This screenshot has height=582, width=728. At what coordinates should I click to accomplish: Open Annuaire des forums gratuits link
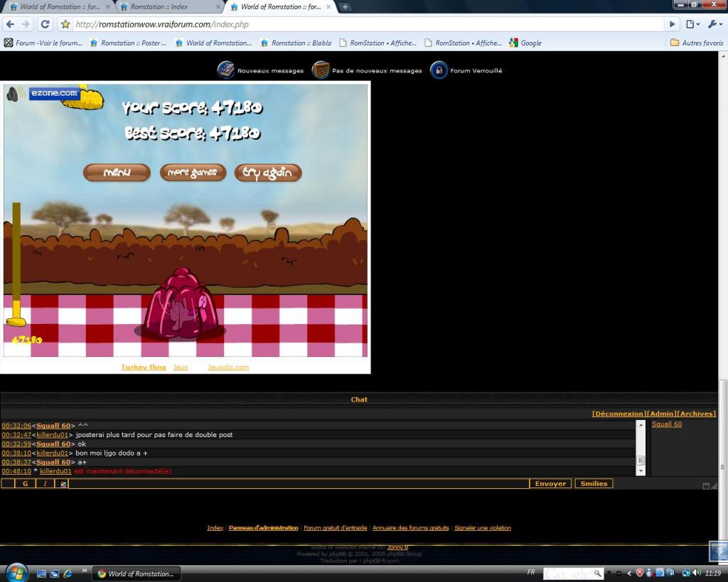(x=410, y=528)
